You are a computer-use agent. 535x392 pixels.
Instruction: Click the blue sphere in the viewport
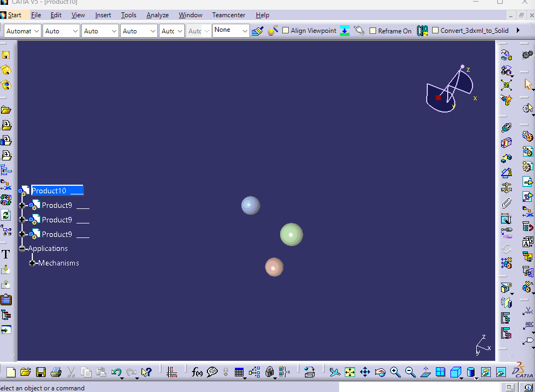tap(251, 205)
